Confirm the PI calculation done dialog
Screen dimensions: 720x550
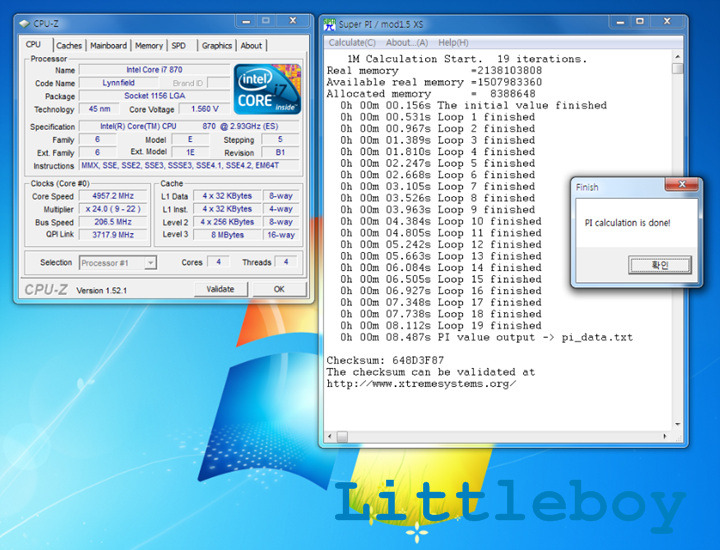(x=660, y=265)
